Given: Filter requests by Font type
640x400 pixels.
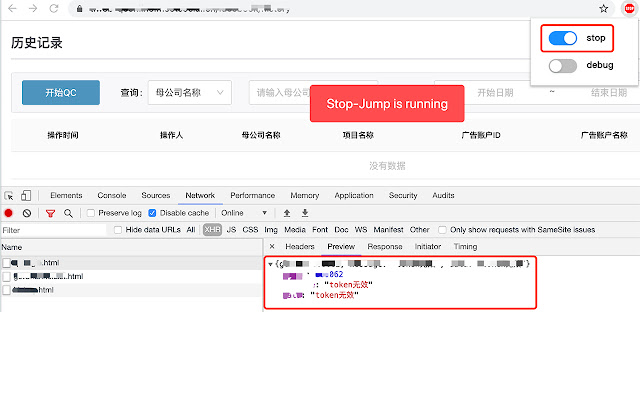Looking at the screenshot, I should click(x=320, y=230).
